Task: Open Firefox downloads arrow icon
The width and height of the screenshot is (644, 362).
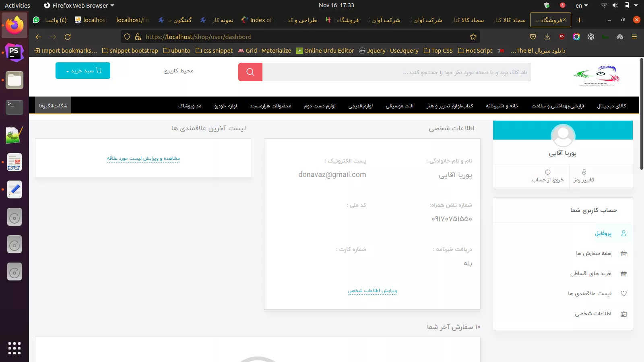Action: pyautogui.click(x=547, y=37)
